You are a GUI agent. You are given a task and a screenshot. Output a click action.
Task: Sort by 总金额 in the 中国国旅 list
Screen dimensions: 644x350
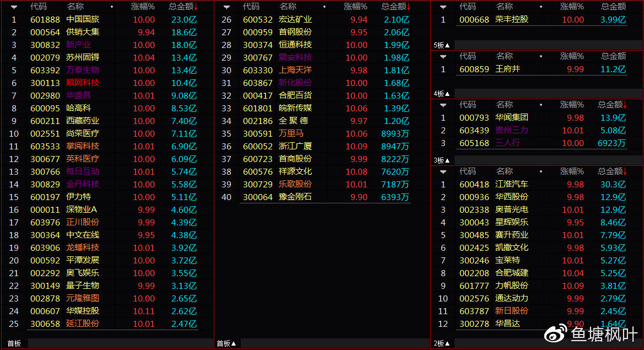[x=183, y=7]
